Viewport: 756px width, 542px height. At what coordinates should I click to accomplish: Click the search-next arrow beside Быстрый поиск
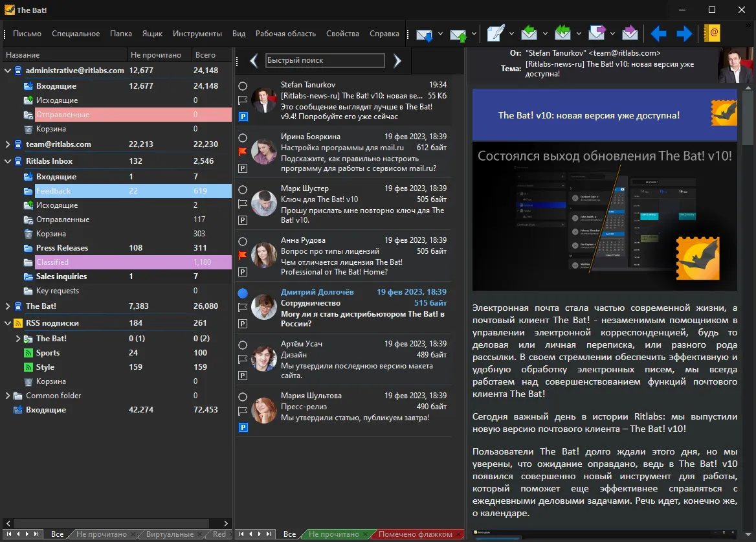(x=397, y=61)
